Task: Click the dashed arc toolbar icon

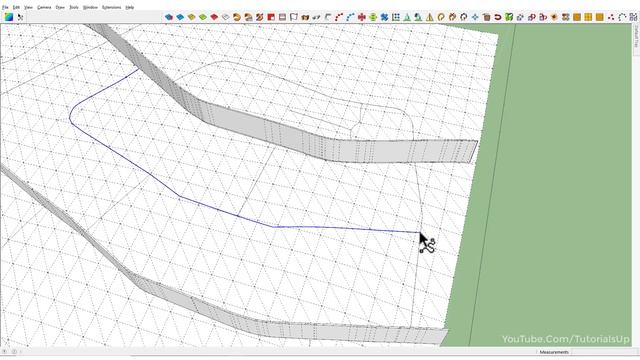Action: coord(622,17)
